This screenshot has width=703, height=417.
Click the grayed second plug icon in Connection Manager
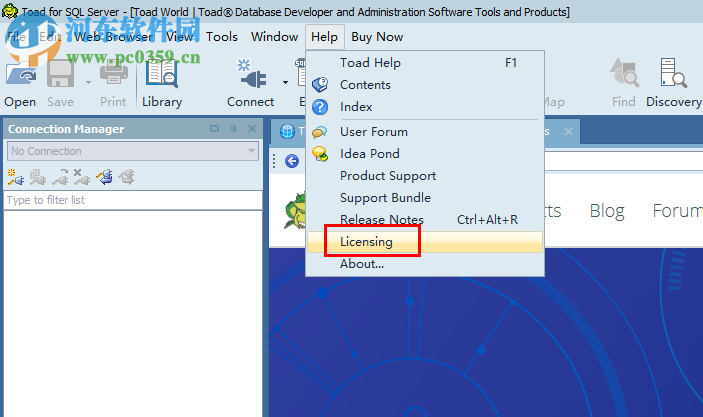(38, 177)
